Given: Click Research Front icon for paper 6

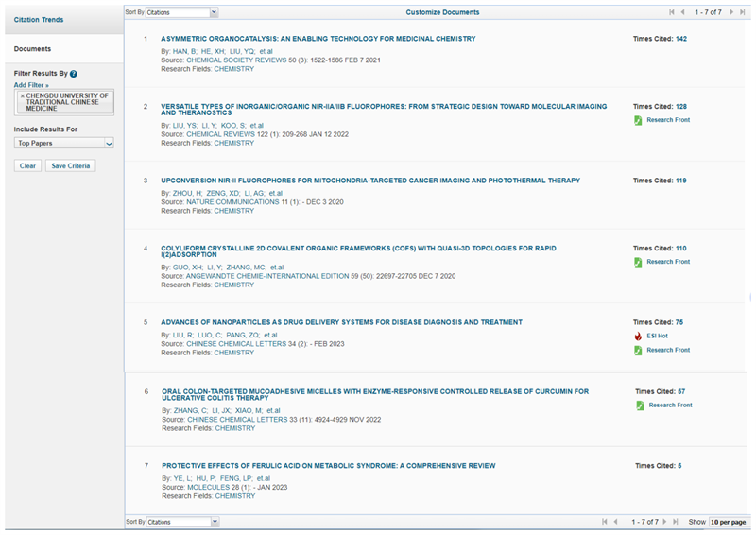Looking at the screenshot, I should pyautogui.click(x=641, y=405).
